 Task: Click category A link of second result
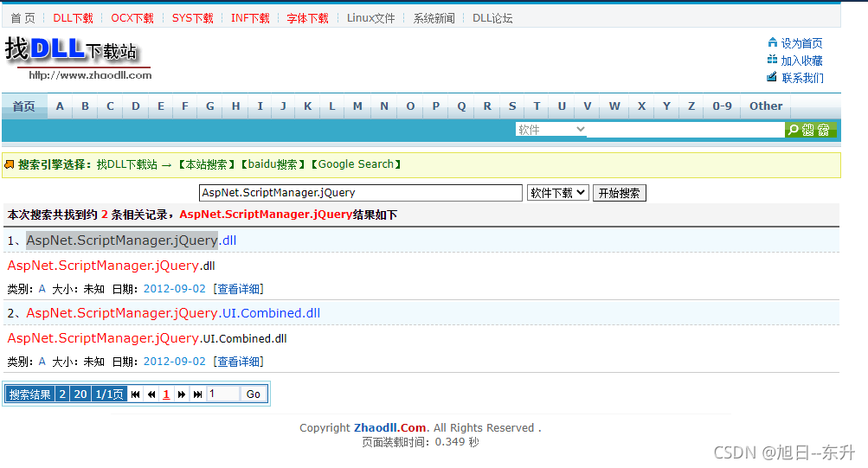(42, 362)
